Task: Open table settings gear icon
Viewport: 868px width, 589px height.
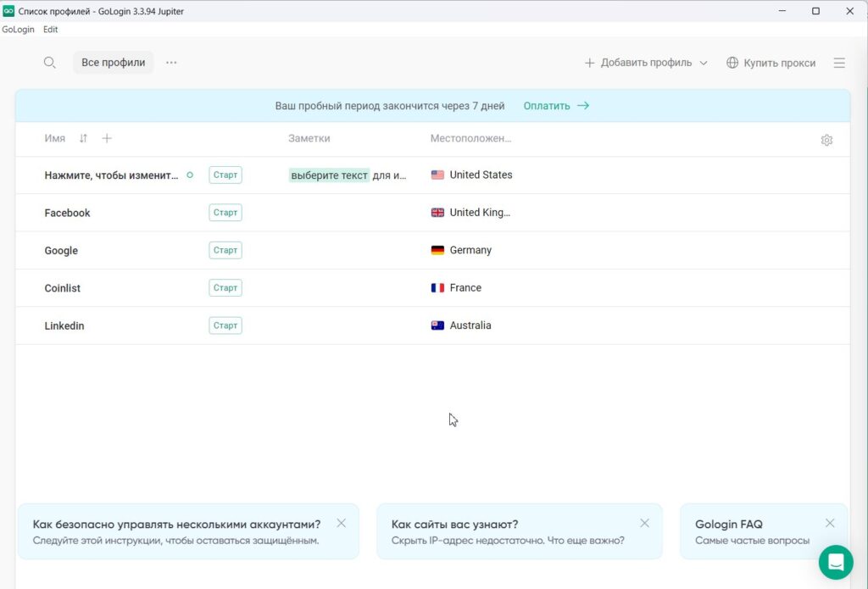Action: tap(826, 140)
